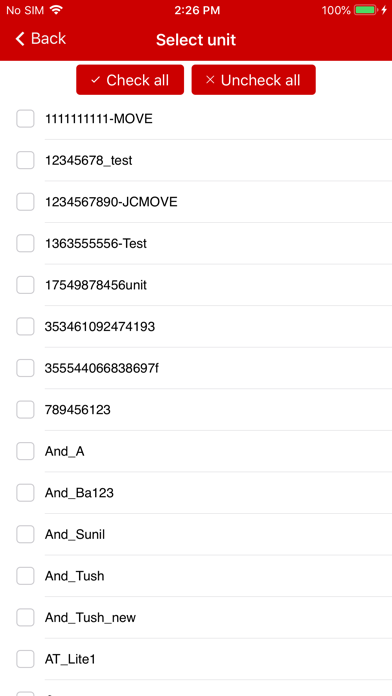
Task: Tap the Back chevron arrow icon
Action: 20,39
